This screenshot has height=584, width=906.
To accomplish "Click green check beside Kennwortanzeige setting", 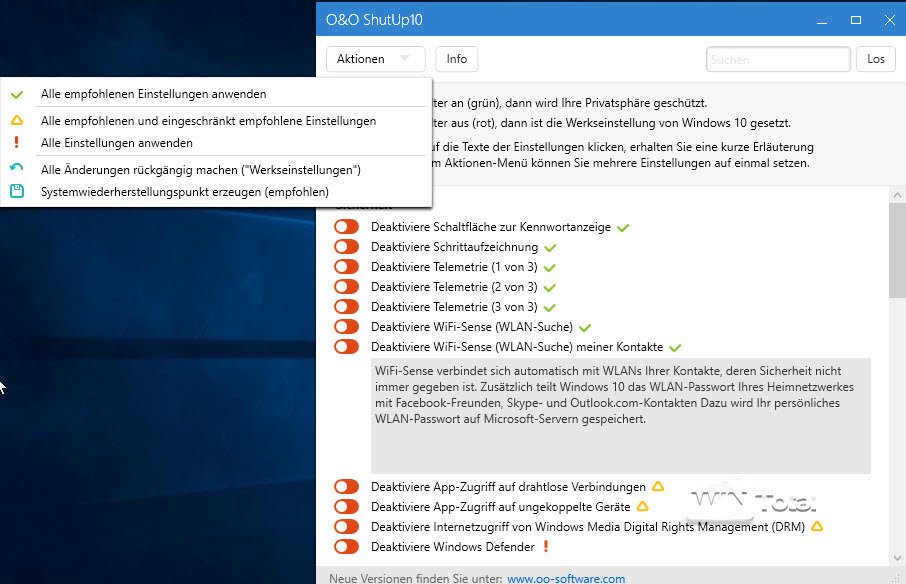I will (623, 228).
